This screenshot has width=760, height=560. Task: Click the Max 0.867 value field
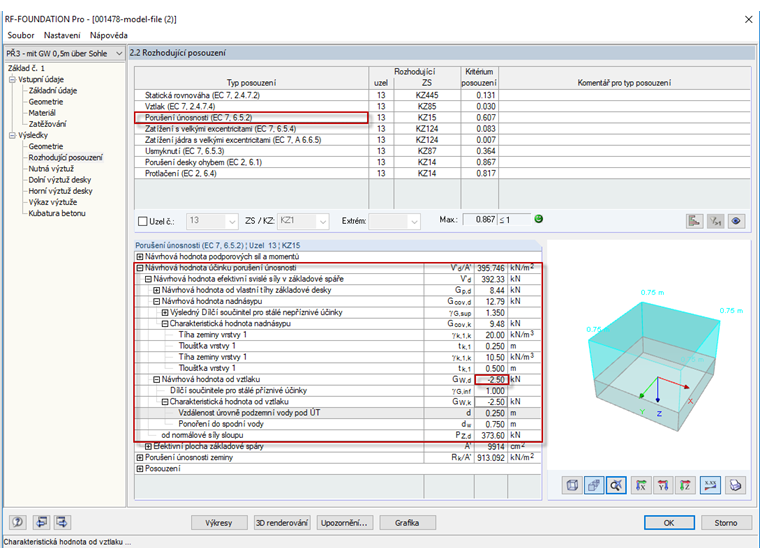coord(480,220)
